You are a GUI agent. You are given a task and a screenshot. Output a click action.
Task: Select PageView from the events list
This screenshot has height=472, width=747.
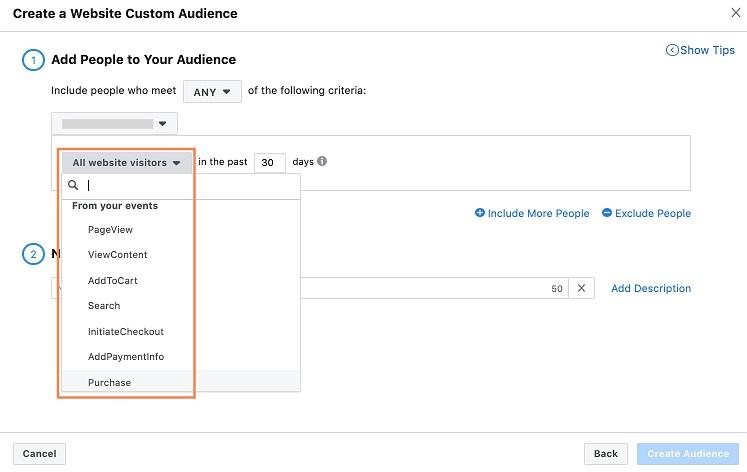[x=110, y=230]
